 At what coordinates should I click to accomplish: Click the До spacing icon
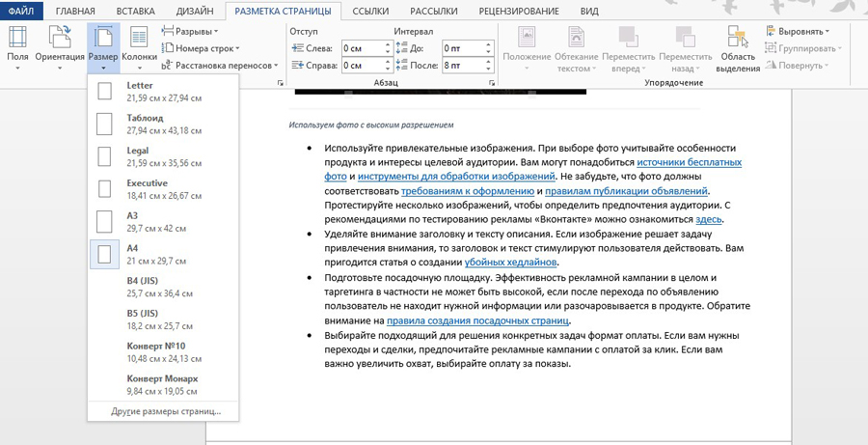point(402,48)
